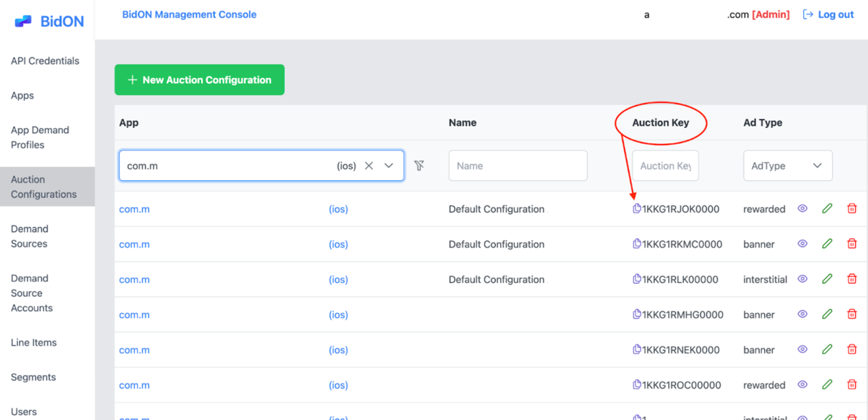The width and height of the screenshot is (868, 420).
Task: Open the AdType dropdown
Action: [x=787, y=165]
